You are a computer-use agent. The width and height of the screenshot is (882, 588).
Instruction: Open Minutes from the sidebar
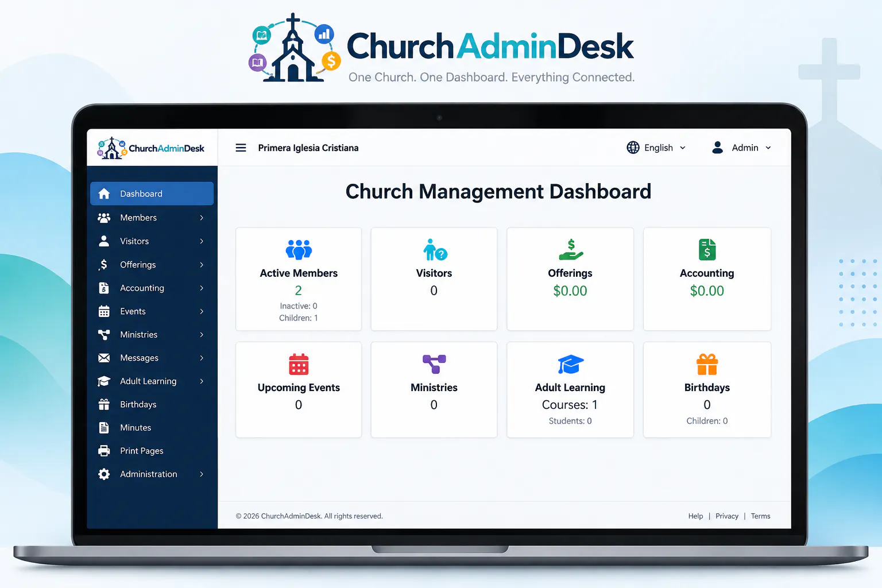pyautogui.click(x=152, y=427)
